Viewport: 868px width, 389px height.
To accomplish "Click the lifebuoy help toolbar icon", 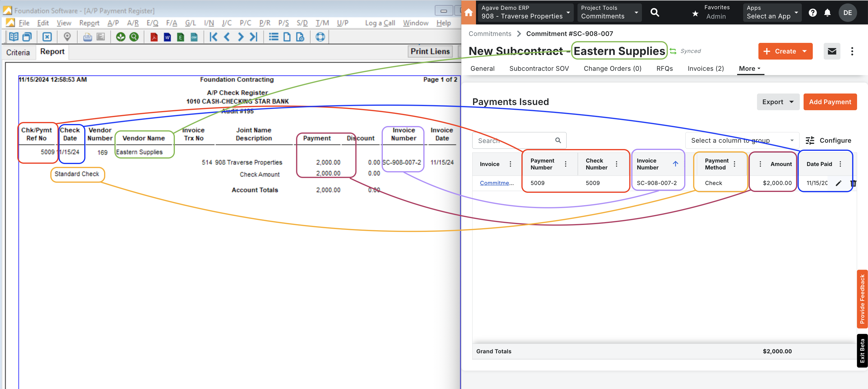I will (x=320, y=37).
